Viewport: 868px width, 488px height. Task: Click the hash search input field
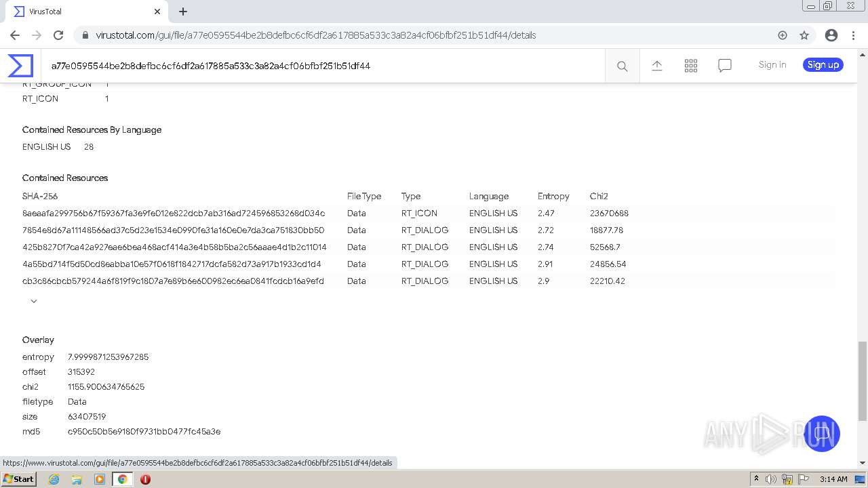click(x=322, y=66)
